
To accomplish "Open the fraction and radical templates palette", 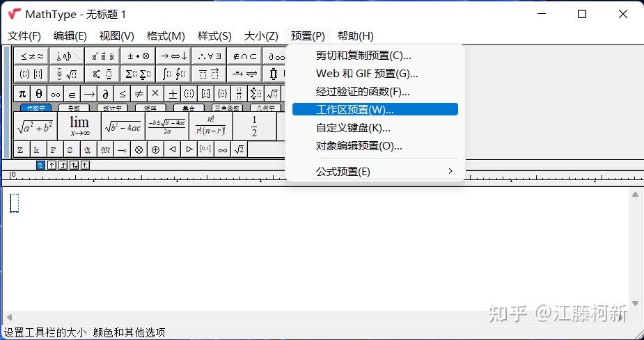I will (67, 74).
